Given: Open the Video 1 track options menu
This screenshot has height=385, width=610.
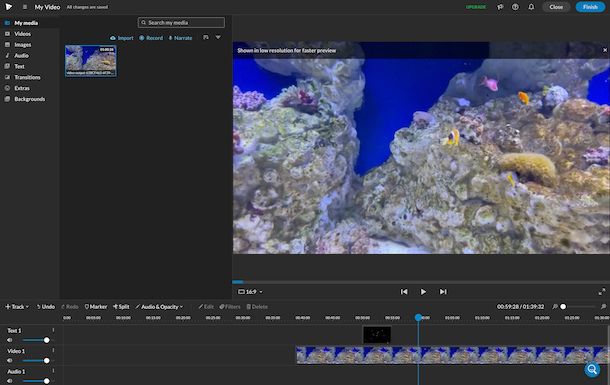Looking at the screenshot, I should (53, 351).
